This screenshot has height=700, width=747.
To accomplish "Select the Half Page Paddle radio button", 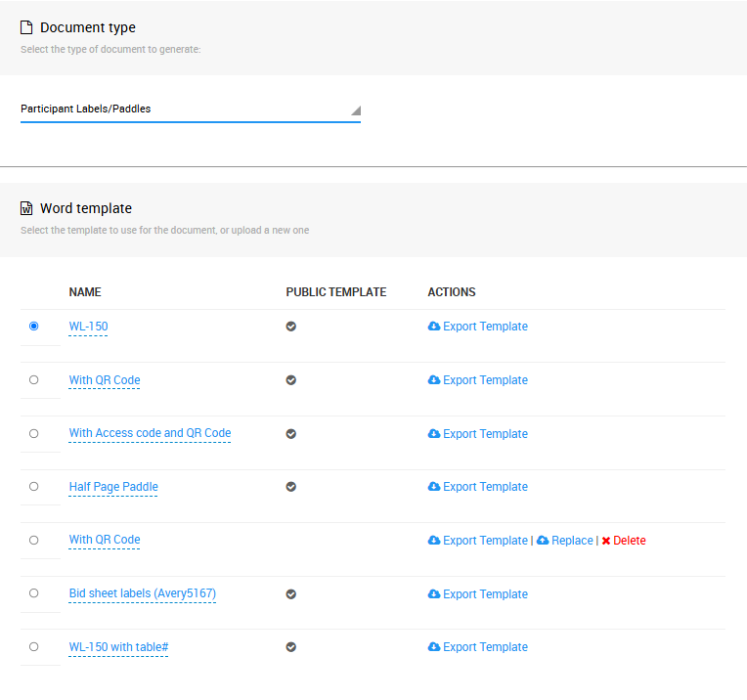I will pos(34,487).
